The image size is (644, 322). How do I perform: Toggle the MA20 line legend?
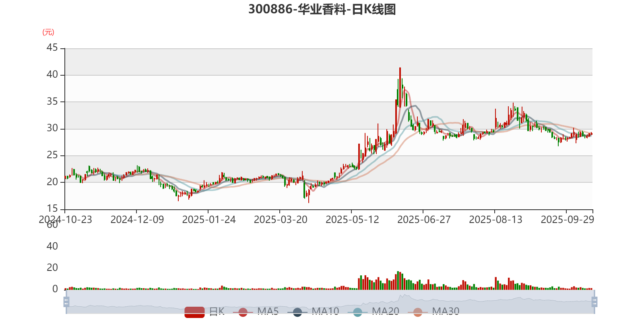tap(374, 312)
